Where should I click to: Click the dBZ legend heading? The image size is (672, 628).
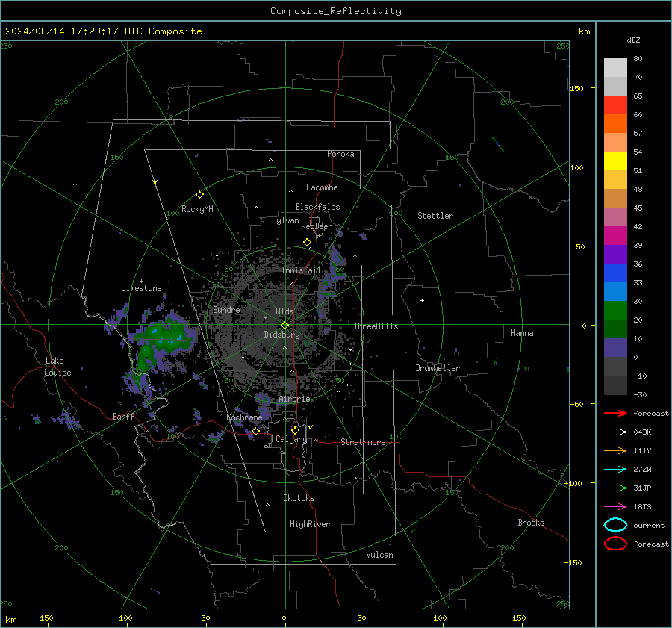coord(633,40)
